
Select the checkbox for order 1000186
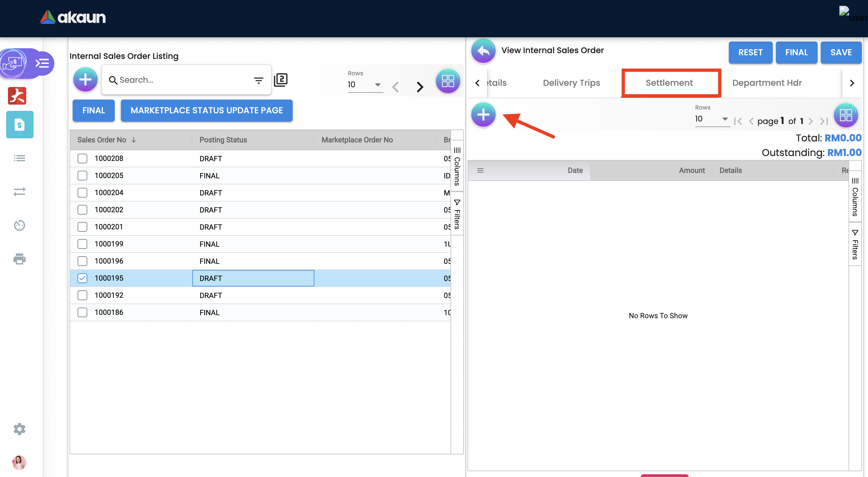[82, 312]
